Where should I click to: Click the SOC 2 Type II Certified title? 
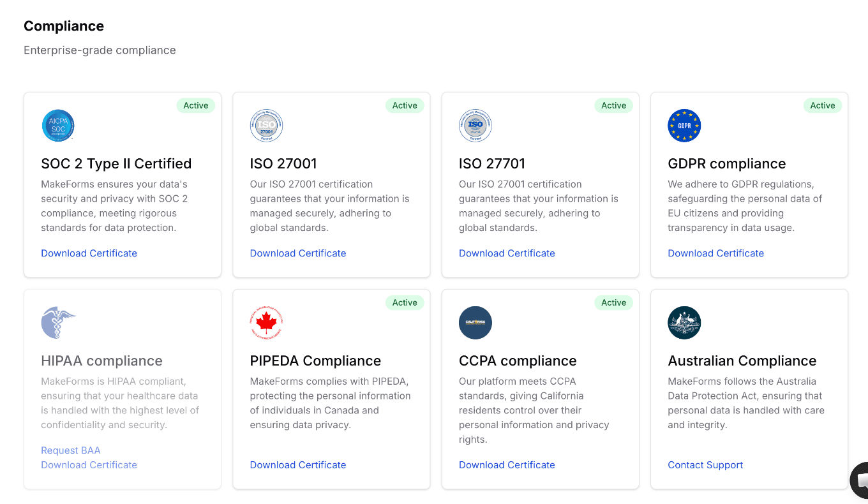tap(116, 164)
